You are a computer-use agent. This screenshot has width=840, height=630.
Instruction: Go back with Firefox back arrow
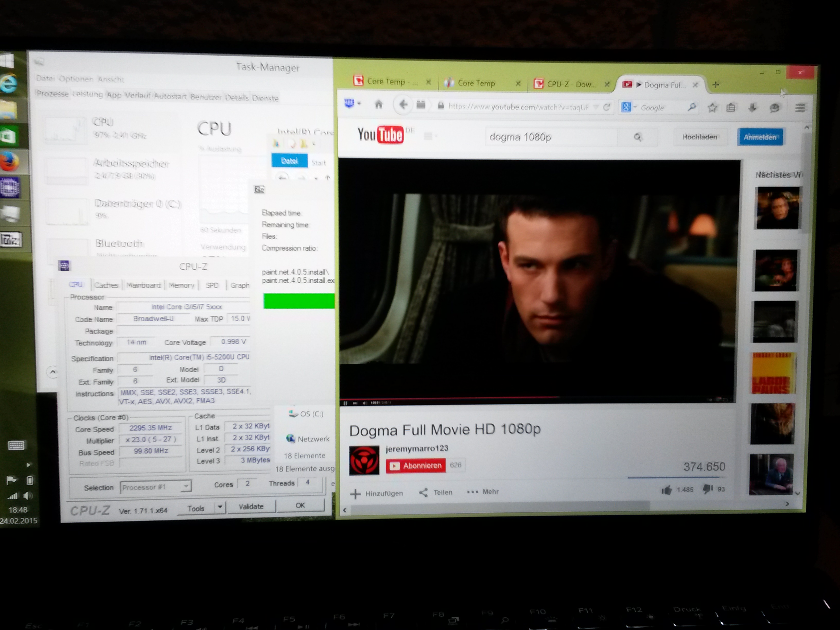[x=403, y=104]
